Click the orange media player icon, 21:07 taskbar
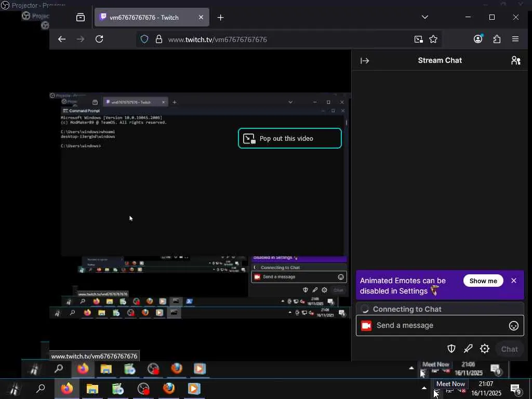This screenshot has width=532, height=399. coord(194,389)
